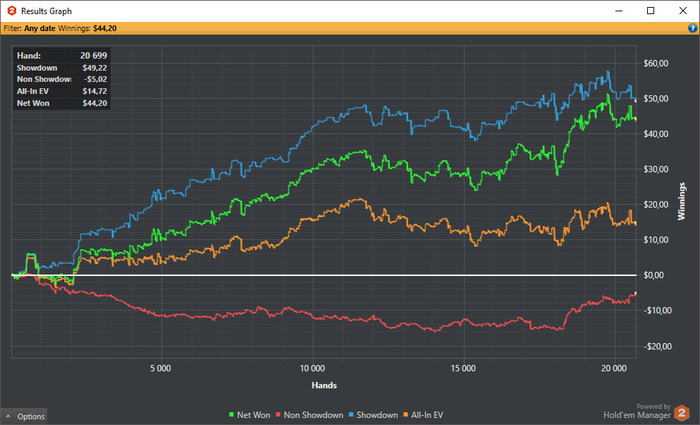The image size is (700, 425).
Task: Click the $60,00 axis label
Action: coord(656,63)
